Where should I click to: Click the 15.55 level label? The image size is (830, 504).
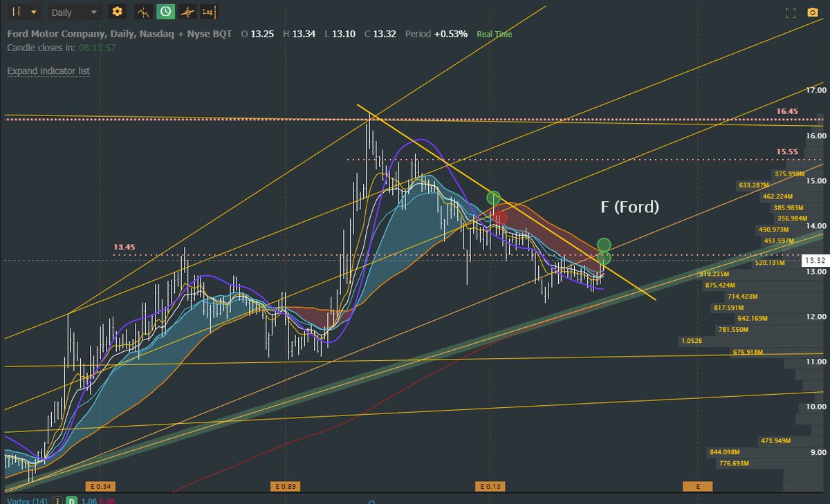(787, 151)
